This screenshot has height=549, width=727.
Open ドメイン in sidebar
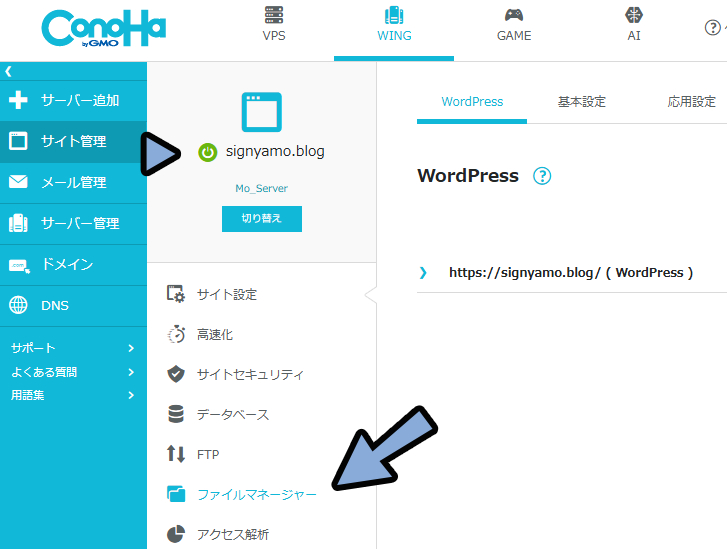73,265
